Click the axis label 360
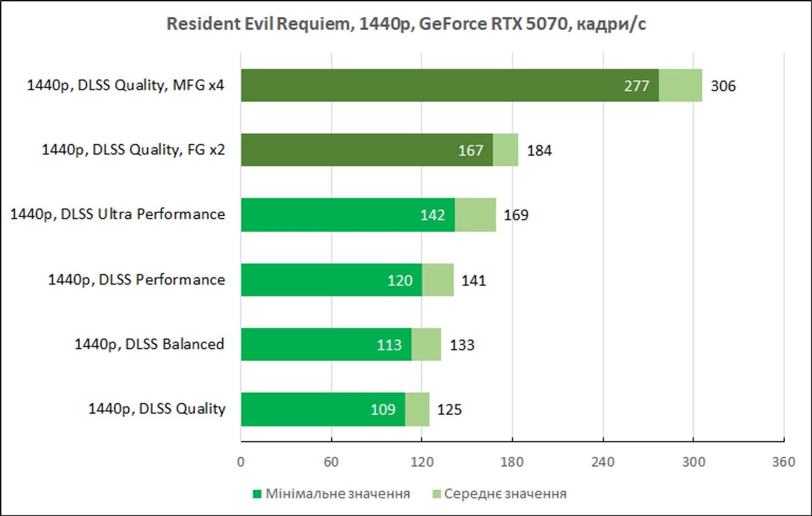This screenshot has height=516, width=812. coord(784,462)
